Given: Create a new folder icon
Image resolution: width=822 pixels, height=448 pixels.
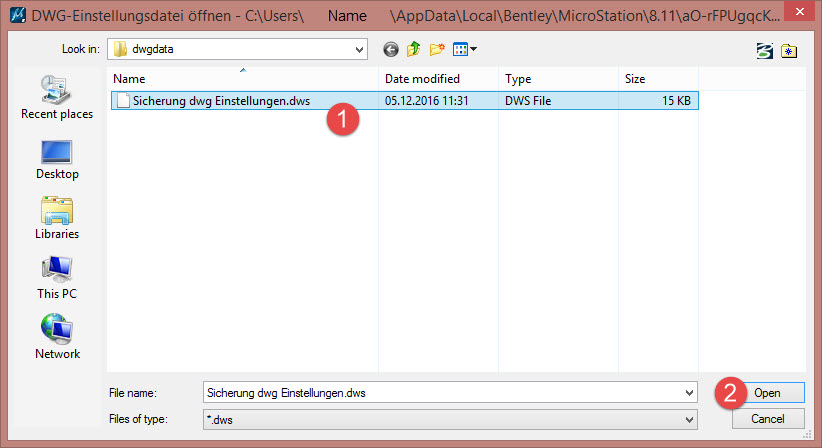Looking at the screenshot, I should (437, 49).
